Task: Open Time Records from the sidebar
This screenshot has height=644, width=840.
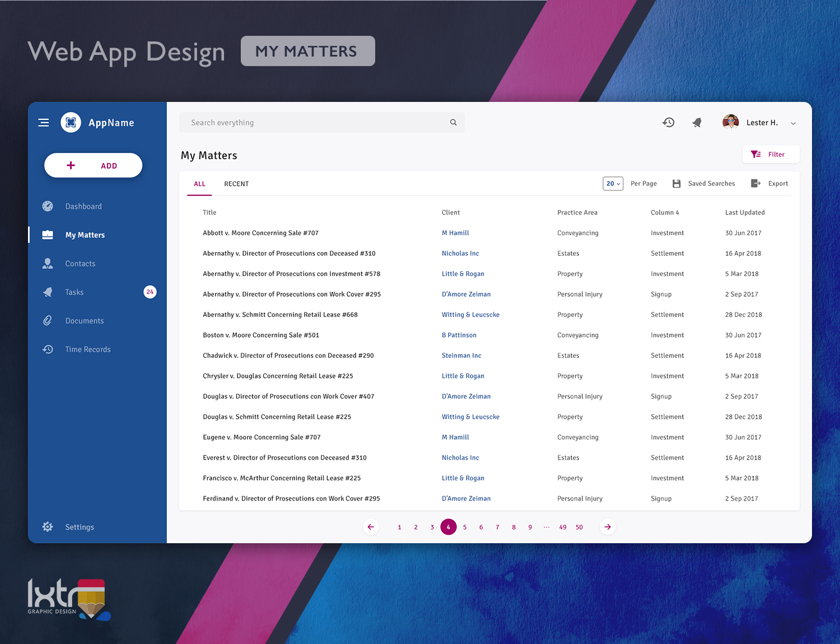Action: [88, 349]
